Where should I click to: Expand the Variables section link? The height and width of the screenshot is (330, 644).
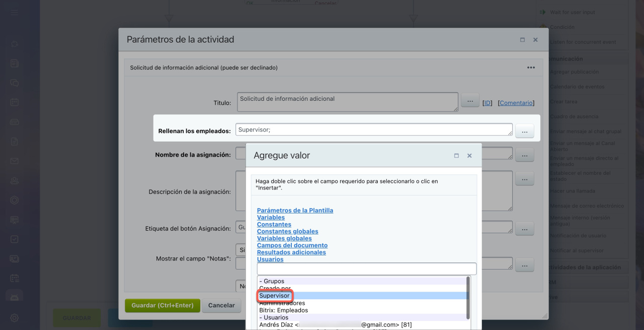271,218
